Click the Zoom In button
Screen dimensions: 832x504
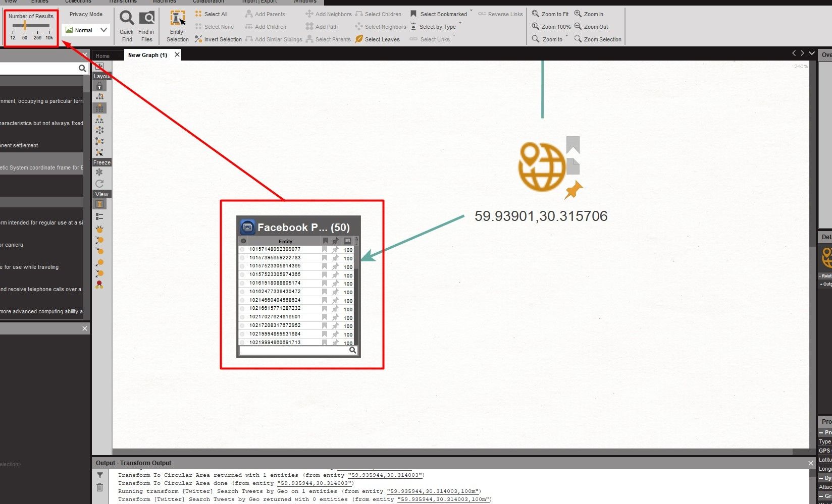point(589,14)
